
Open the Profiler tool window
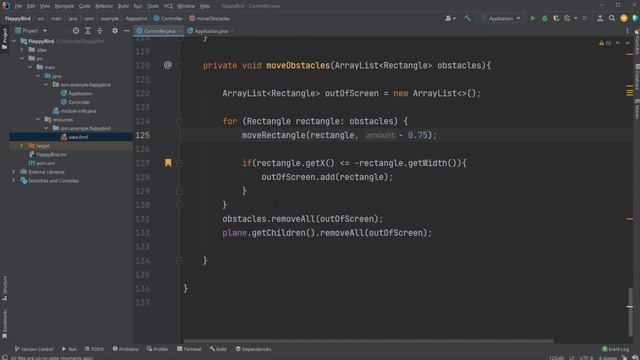[x=157, y=349]
